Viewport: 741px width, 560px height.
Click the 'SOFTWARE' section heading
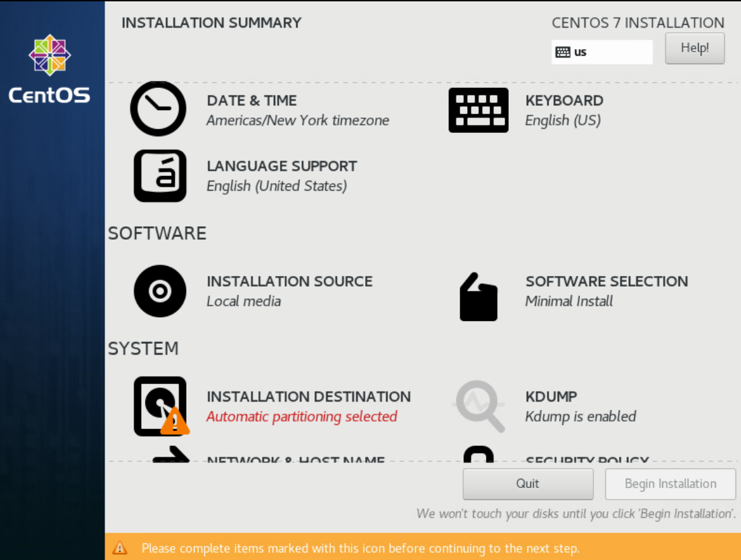click(x=157, y=234)
